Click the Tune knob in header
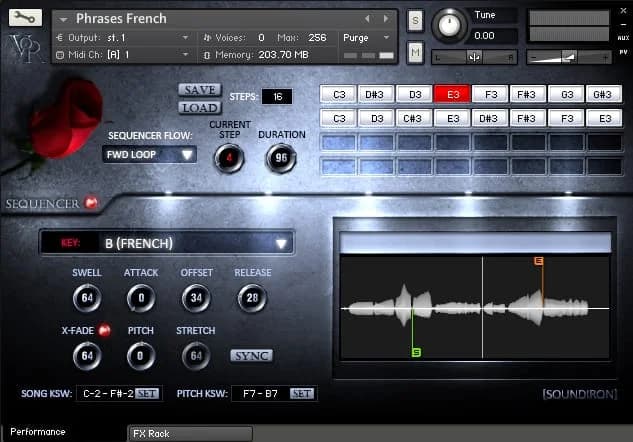The width and height of the screenshot is (633, 442). (x=451, y=23)
